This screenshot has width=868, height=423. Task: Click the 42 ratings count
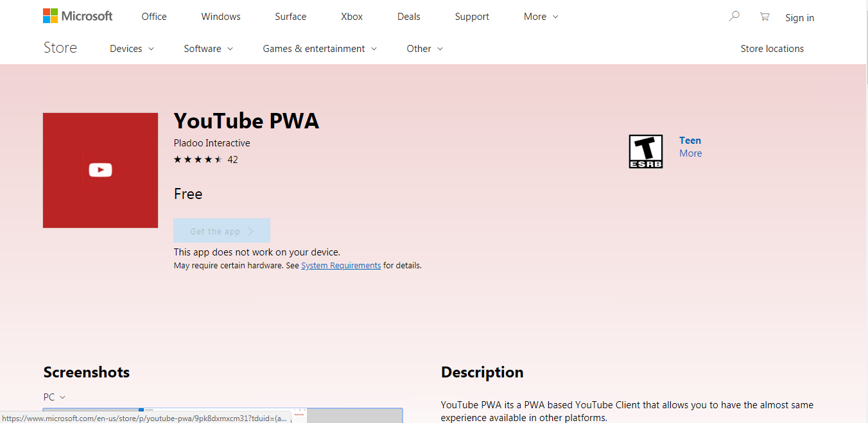[232, 160]
